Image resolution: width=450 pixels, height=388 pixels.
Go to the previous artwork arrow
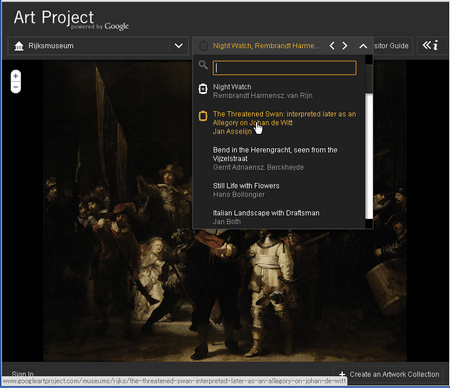pos(332,46)
